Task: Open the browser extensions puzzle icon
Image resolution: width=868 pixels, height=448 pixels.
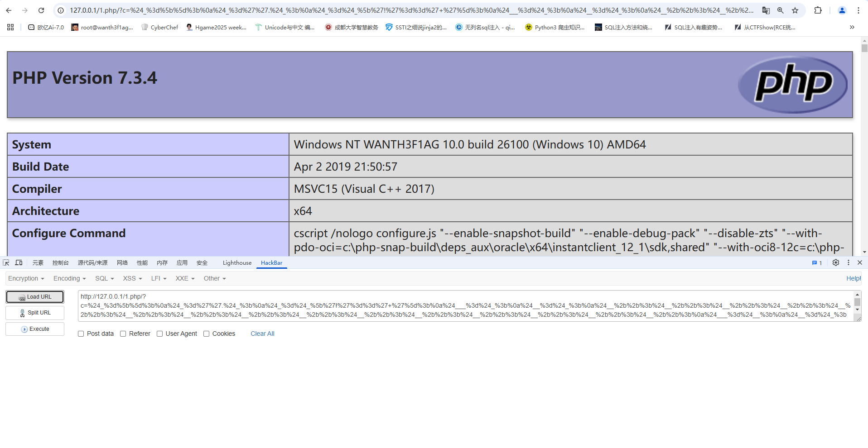Action: click(818, 10)
